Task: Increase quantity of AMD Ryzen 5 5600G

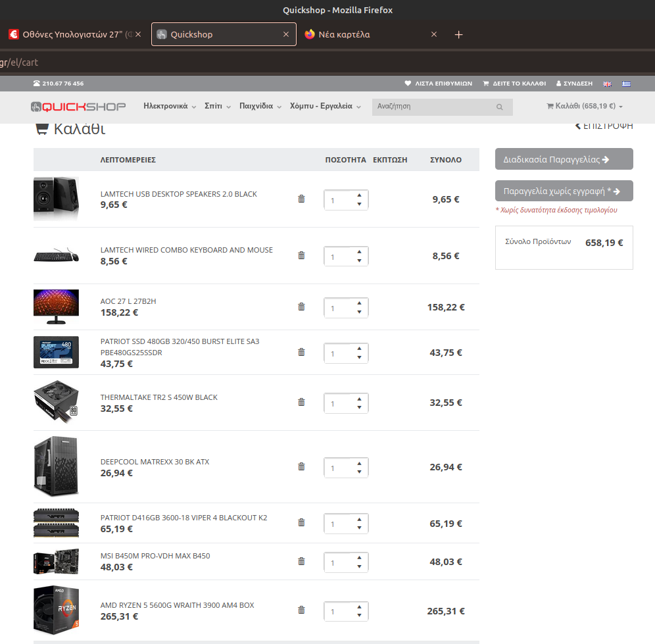Action: point(359,607)
